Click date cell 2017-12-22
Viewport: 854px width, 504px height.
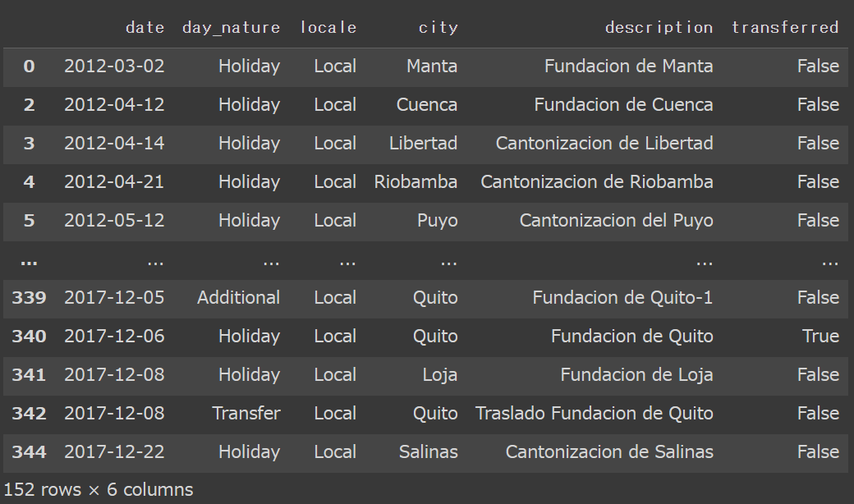coord(114,451)
